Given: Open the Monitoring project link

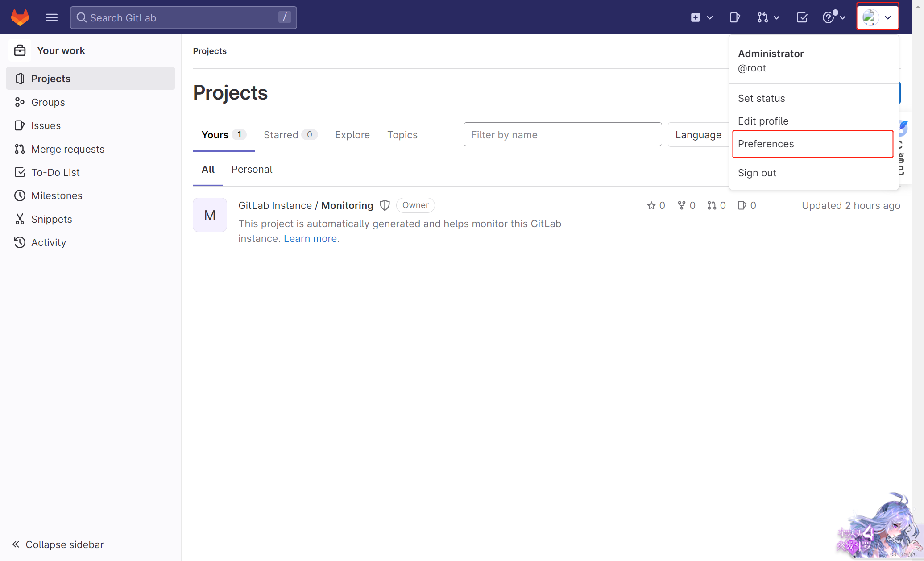Looking at the screenshot, I should (347, 205).
